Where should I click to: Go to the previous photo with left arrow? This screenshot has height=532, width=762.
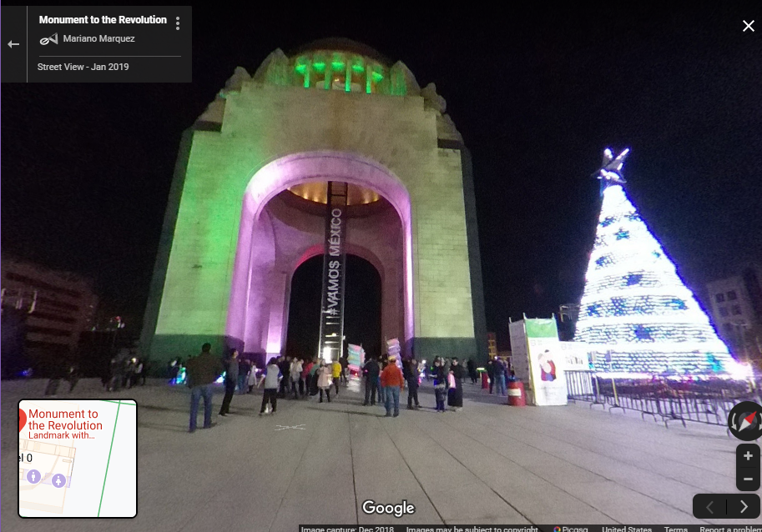(x=710, y=506)
